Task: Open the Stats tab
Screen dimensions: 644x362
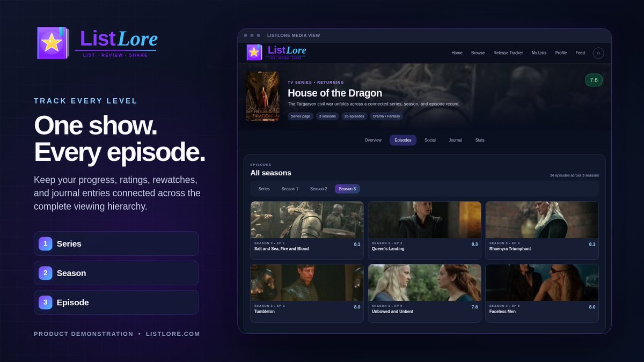Action: tap(480, 140)
